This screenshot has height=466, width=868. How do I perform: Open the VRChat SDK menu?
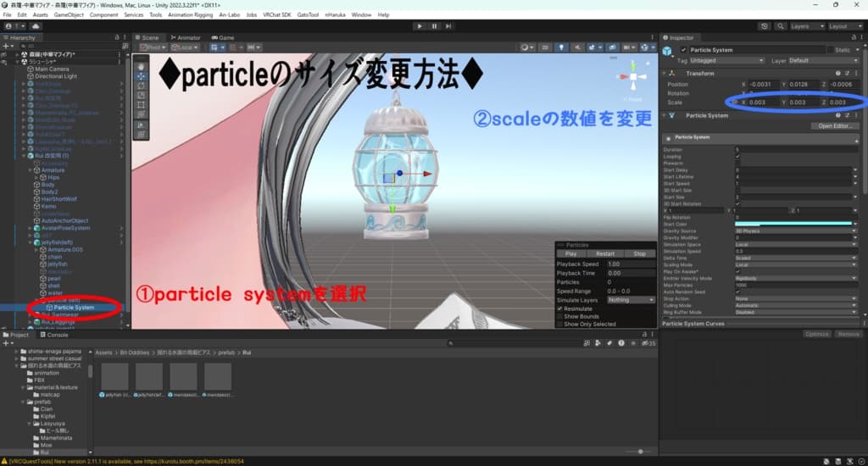click(277, 15)
